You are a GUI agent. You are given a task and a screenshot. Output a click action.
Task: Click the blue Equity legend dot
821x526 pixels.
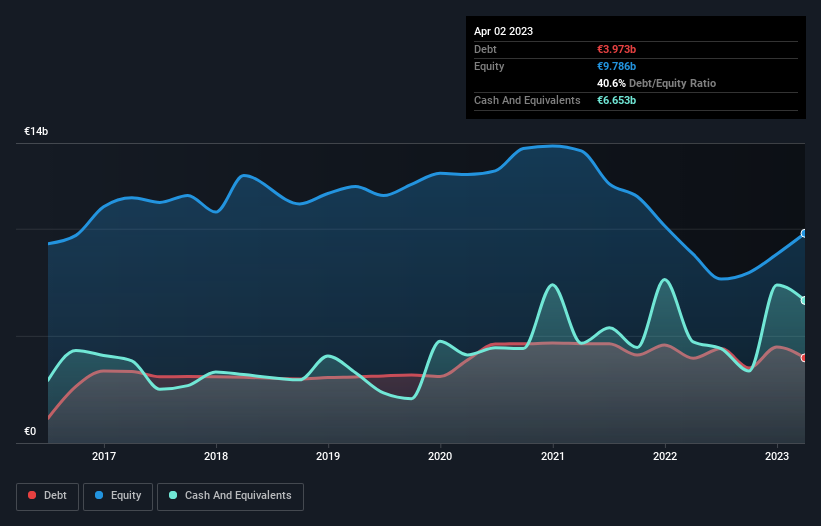pyautogui.click(x=99, y=495)
